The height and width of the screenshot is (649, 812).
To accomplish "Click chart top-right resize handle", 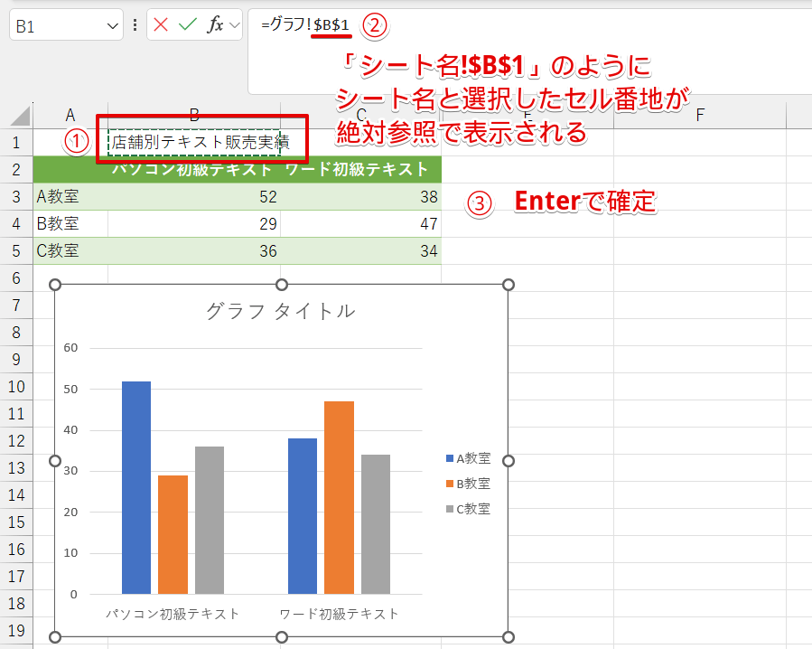I will pyautogui.click(x=509, y=285).
